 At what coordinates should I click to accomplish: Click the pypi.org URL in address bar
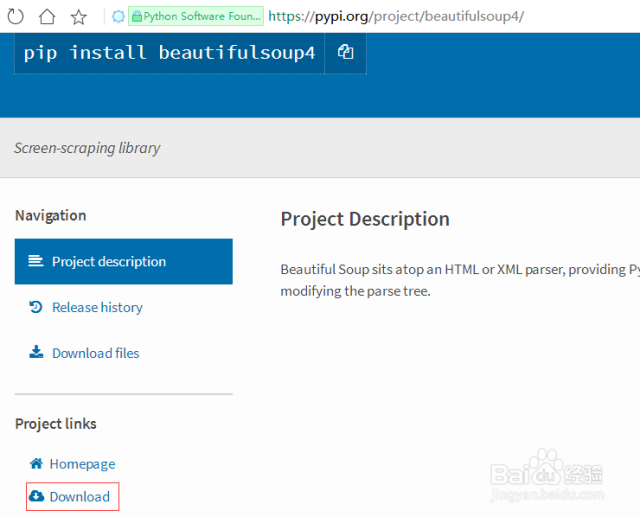[x=395, y=17]
